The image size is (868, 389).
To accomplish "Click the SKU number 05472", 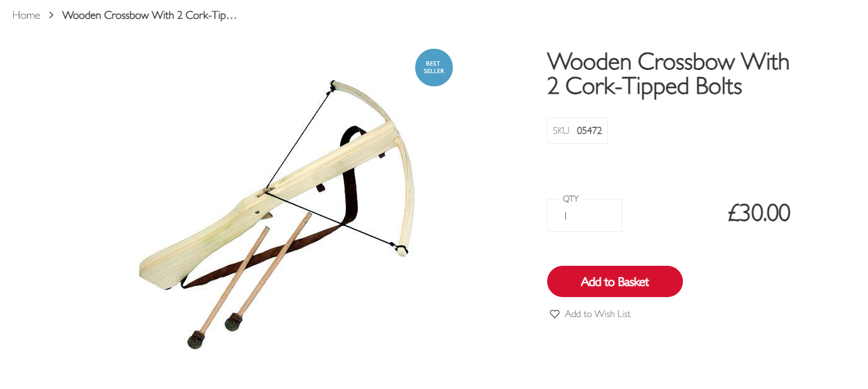I will coord(589,131).
